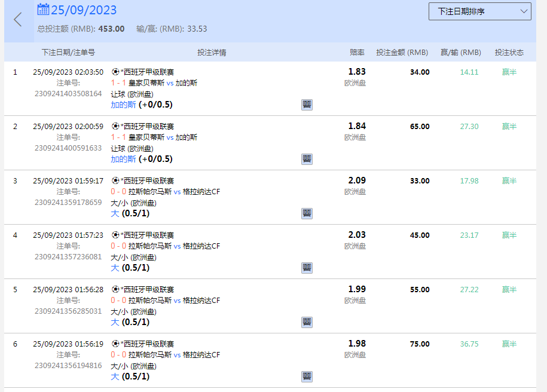Click 大 (0.5/1) selection in bet 3
547x392 pixels.
click(130, 213)
